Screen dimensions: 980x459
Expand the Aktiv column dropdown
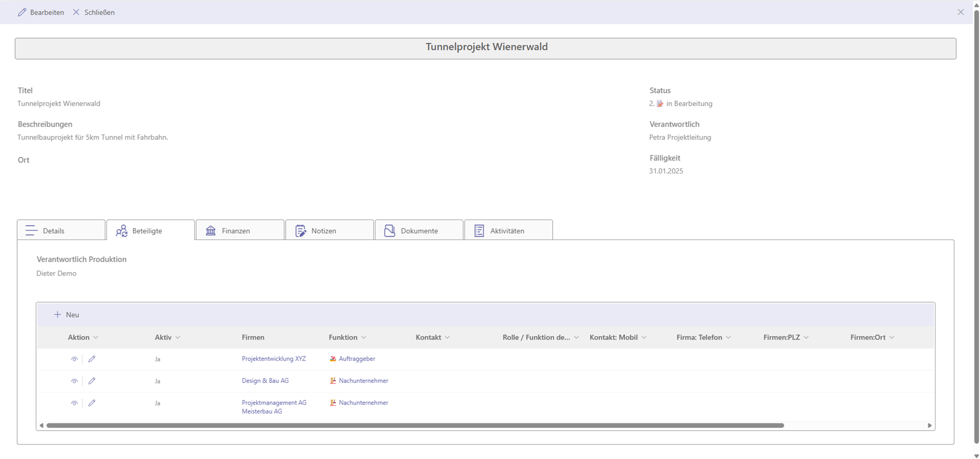pyautogui.click(x=178, y=338)
